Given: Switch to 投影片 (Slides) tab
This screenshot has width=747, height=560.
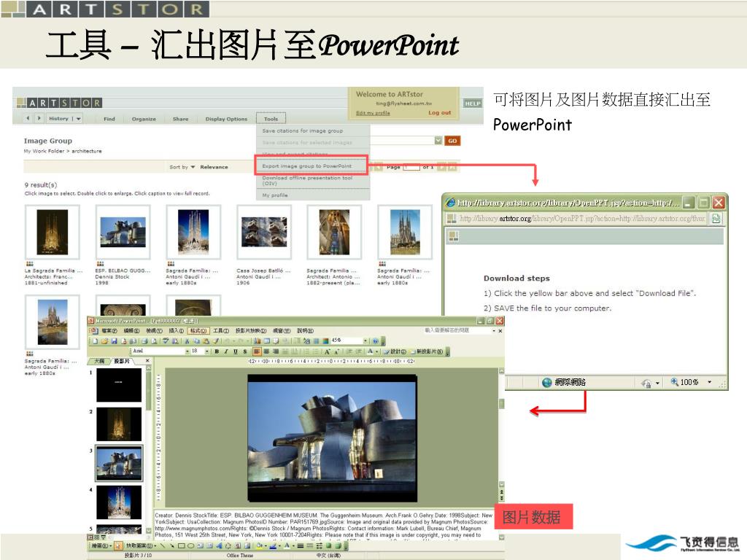Looking at the screenshot, I should pos(122,361).
